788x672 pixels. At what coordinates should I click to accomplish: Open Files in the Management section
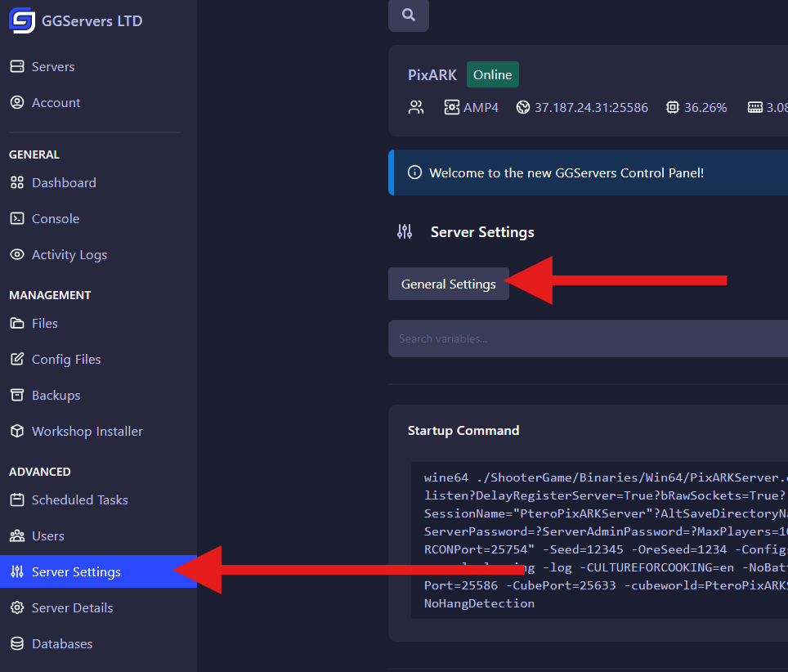click(45, 324)
